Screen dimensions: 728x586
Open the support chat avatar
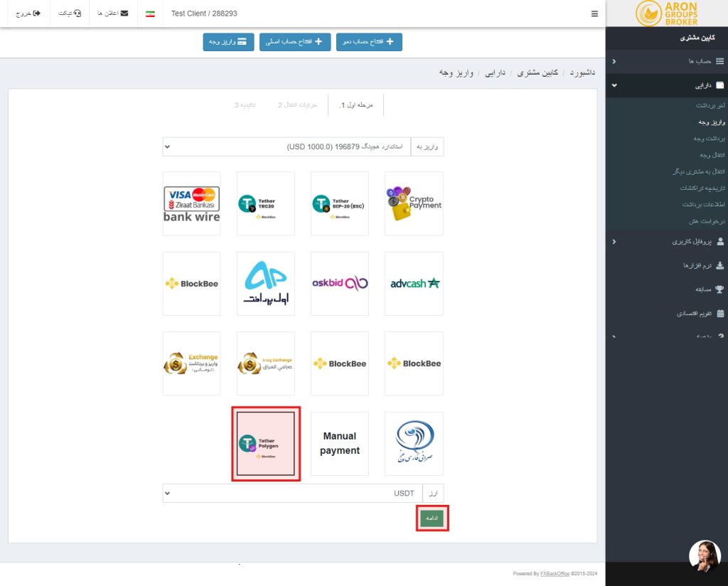pos(705,555)
